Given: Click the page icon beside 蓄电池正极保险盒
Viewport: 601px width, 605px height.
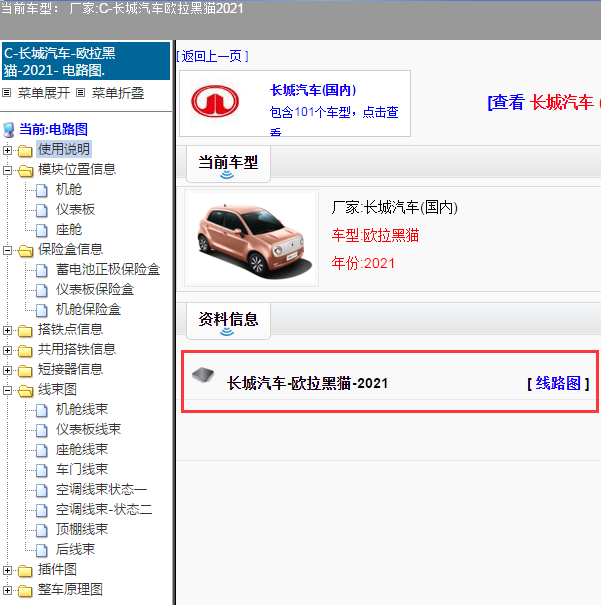Looking at the screenshot, I should (42, 270).
